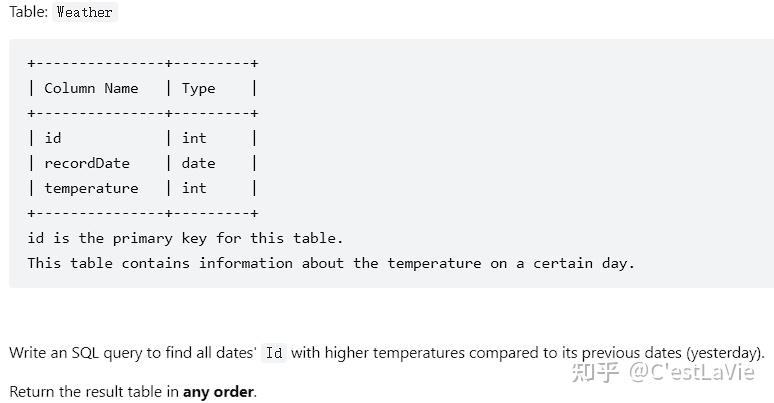Click the 'date' type value
774x403 pixels.
click(x=198, y=163)
